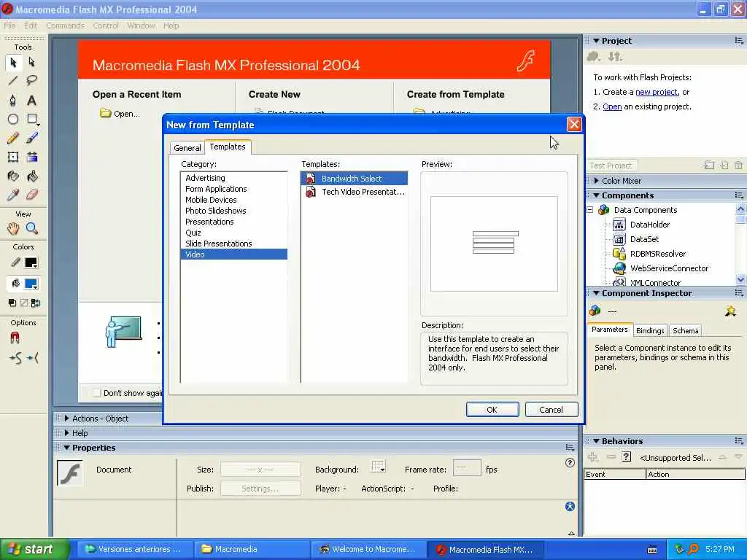Open the stroke color swatch
747x560 pixels.
click(31, 262)
